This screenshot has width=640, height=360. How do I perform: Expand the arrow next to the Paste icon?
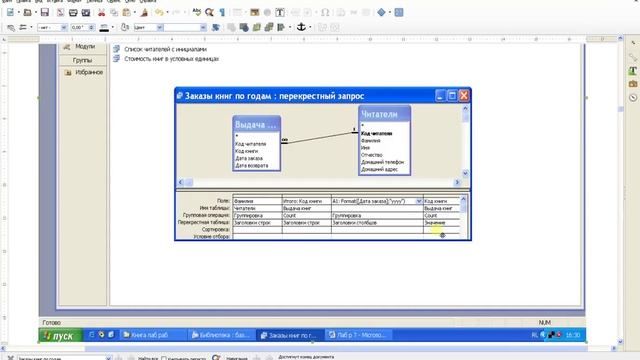pyautogui.click(x=134, y=13)
